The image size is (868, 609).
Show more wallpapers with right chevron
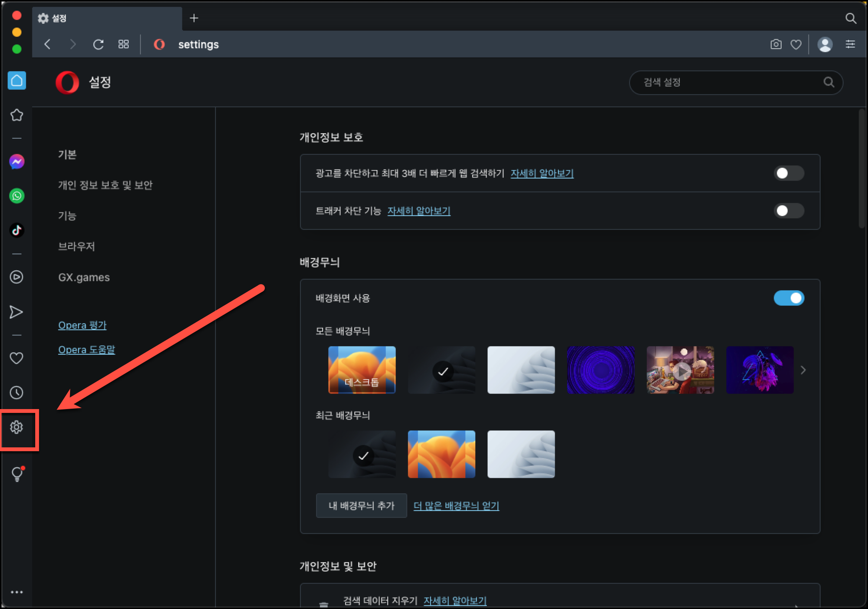(803, 370)
